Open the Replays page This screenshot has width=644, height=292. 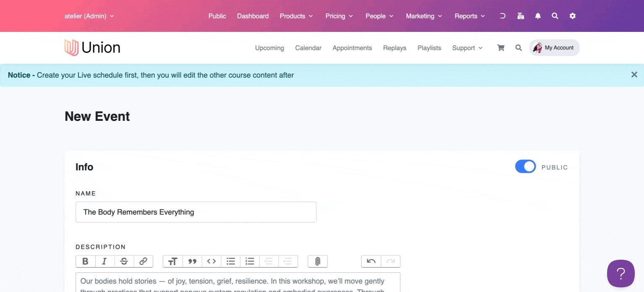click(395, 48)
